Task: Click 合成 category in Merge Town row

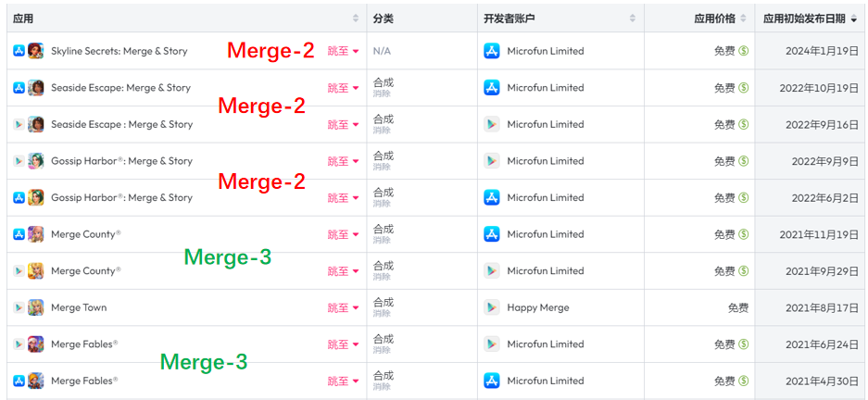Action: pyautogui.click(x=384, y=303)
